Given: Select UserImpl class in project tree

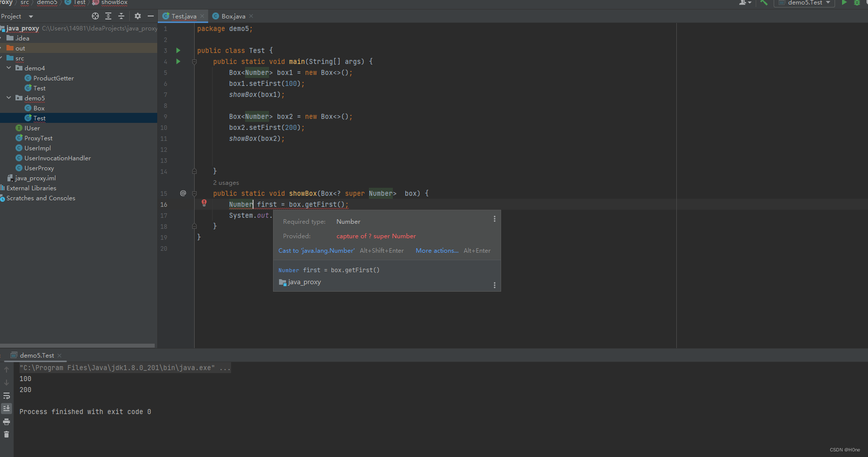Looking at the screenshot, I should (37, 148).
